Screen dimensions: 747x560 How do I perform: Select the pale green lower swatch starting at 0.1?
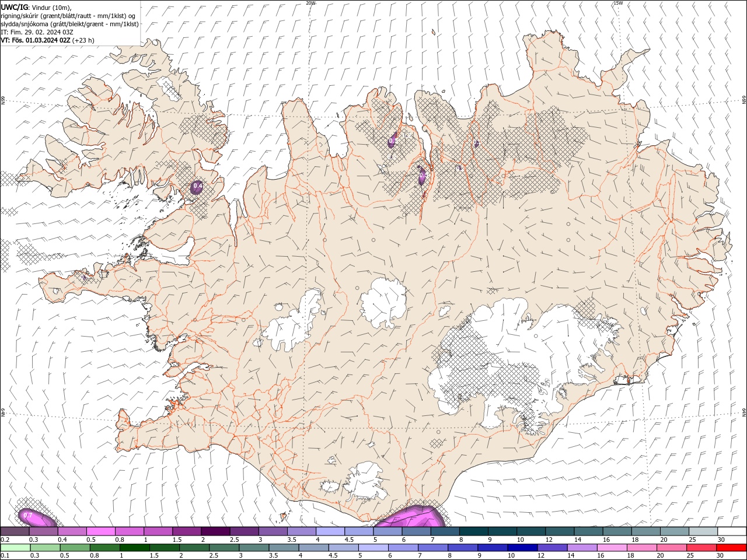[x=15, y=548]
